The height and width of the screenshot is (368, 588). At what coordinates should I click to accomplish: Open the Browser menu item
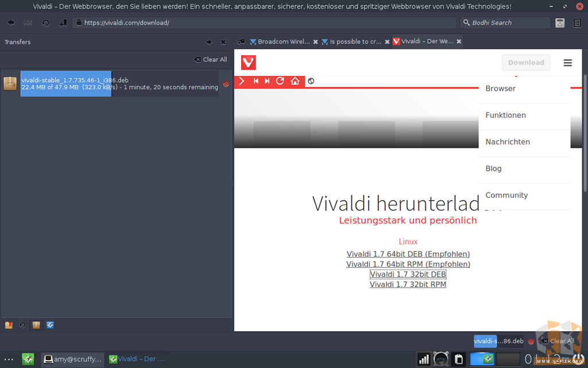(524, 89)
